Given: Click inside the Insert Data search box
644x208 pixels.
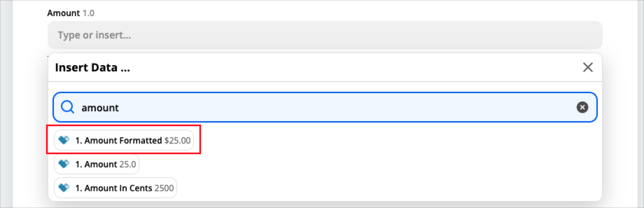Looking at the screenshot, I should (325, 107).
